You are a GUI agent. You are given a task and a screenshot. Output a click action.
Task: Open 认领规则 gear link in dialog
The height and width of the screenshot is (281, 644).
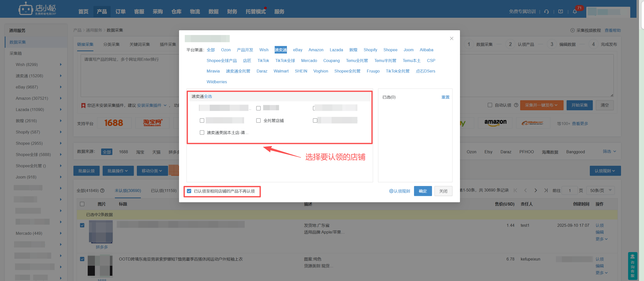point(400,191)
